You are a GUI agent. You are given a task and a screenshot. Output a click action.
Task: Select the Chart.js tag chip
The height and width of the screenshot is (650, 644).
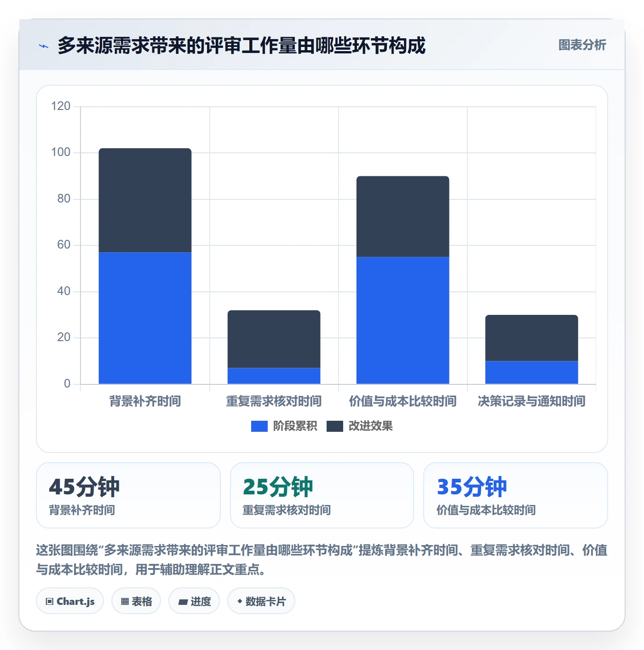pos(70,601)
